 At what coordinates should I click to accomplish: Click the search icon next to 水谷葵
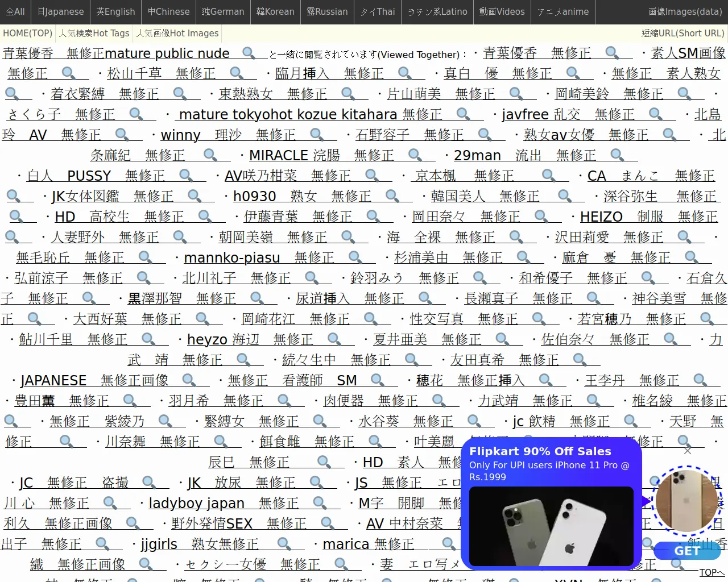pos(474,421)
